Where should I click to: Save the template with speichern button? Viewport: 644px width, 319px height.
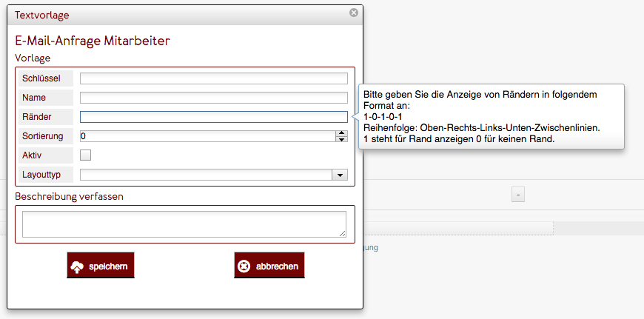pyautogui.click(x=101, y=265)
